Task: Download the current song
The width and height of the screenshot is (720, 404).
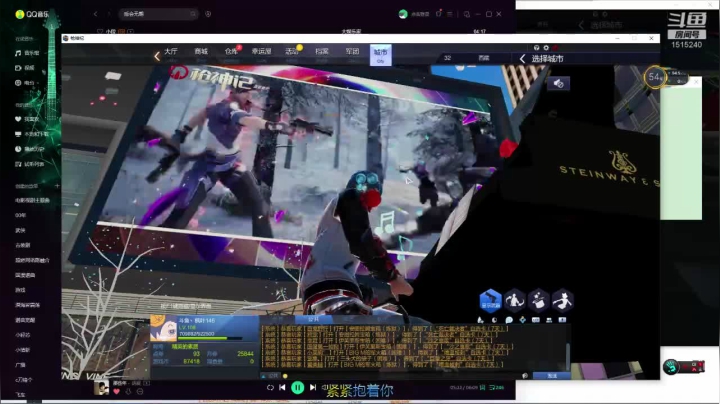Action: [x=128, y=392]
